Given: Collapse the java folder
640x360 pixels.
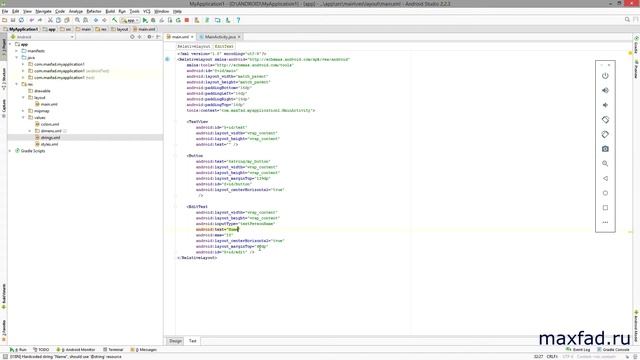Looking at the screenshot, I should (x=17, y=58).
